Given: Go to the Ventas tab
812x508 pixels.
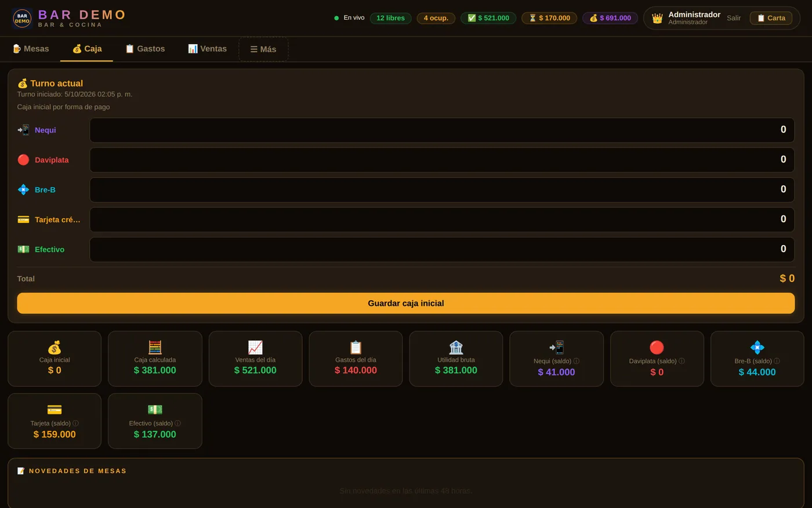Looking at the screenshot, I should (x=207, y=49).
